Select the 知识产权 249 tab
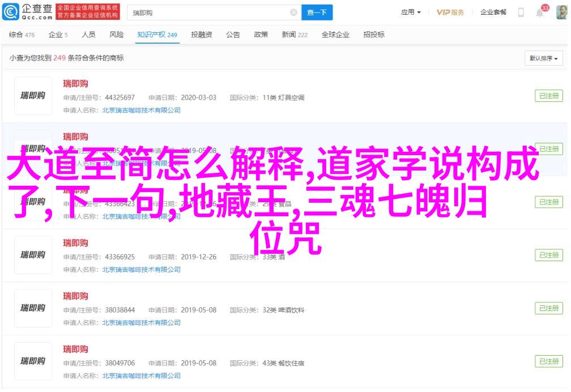The height and width of the screenshot is (392, 571). 157,35
